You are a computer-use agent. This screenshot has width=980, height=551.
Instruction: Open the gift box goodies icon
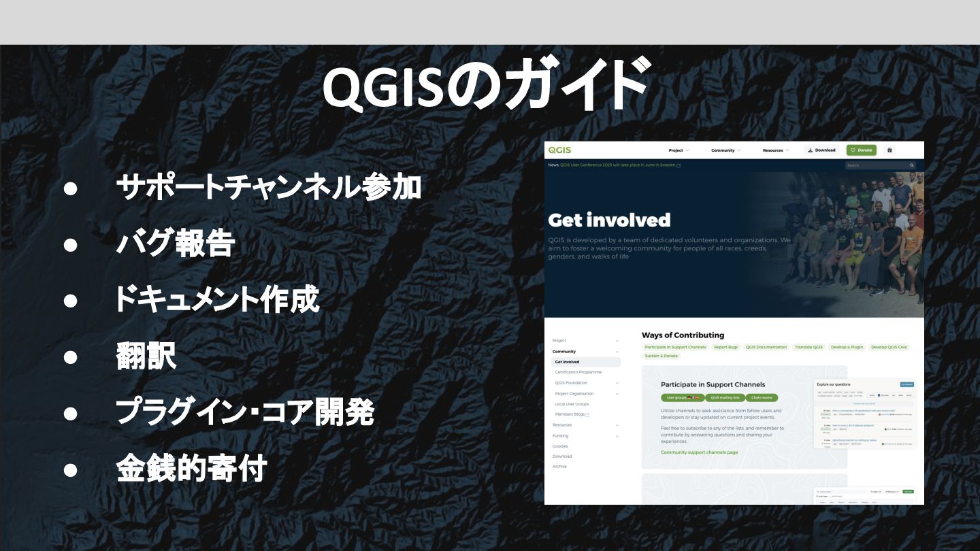click(889, 150)
